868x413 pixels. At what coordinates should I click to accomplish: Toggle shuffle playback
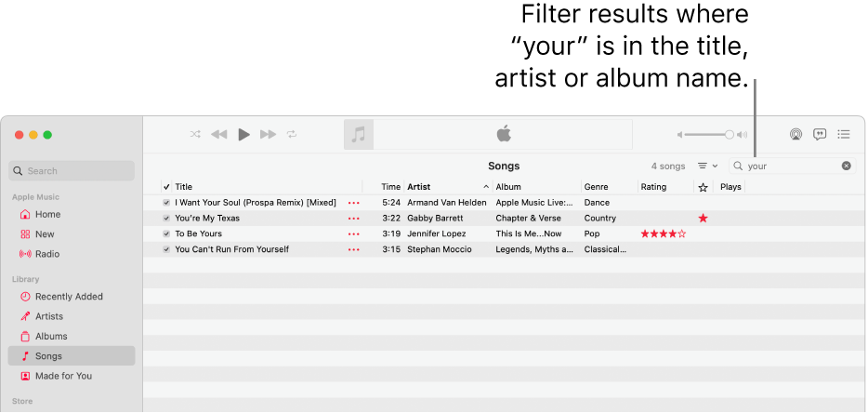(x=195, y=134)
